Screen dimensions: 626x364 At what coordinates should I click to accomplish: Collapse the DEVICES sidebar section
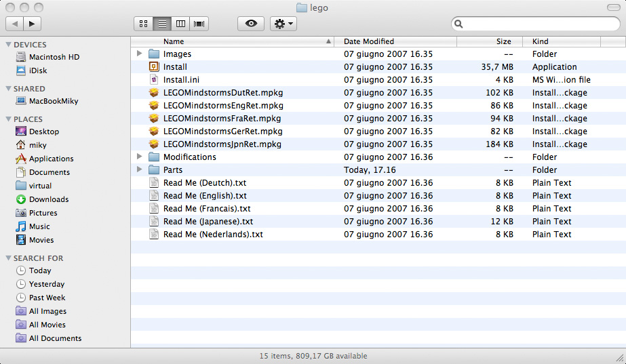(x=8, y=45)
